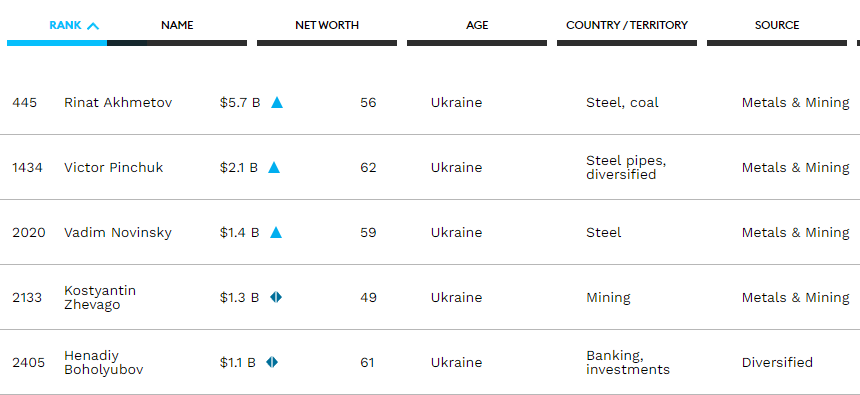This screenshot has height=395, width=860.
Task: Open Henadiy Boholyubov's profile
Action: pyautogui.click(x=104, y=362)
